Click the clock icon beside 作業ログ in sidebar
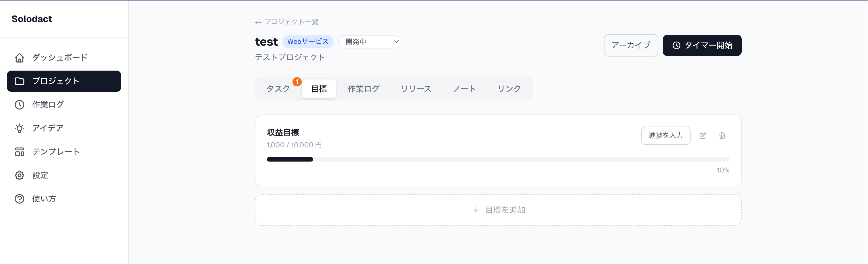The width and height of the screenshot is (868, 264). 20,105
